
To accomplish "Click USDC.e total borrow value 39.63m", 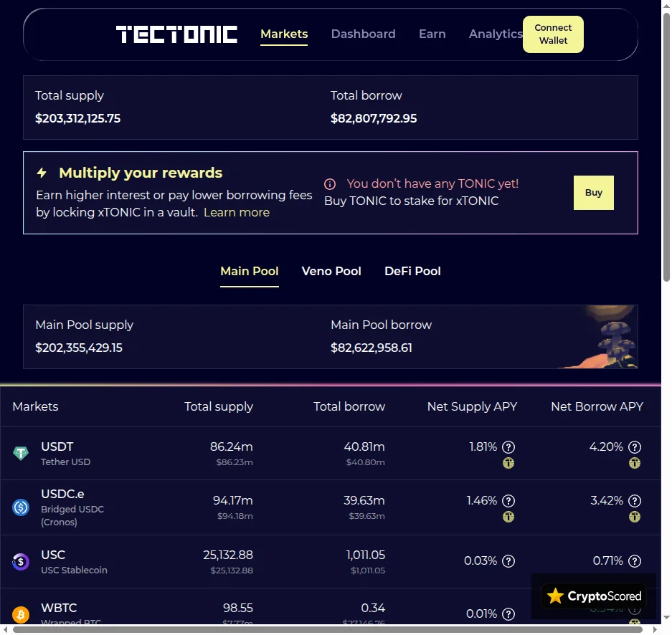I will click(364, 500).
